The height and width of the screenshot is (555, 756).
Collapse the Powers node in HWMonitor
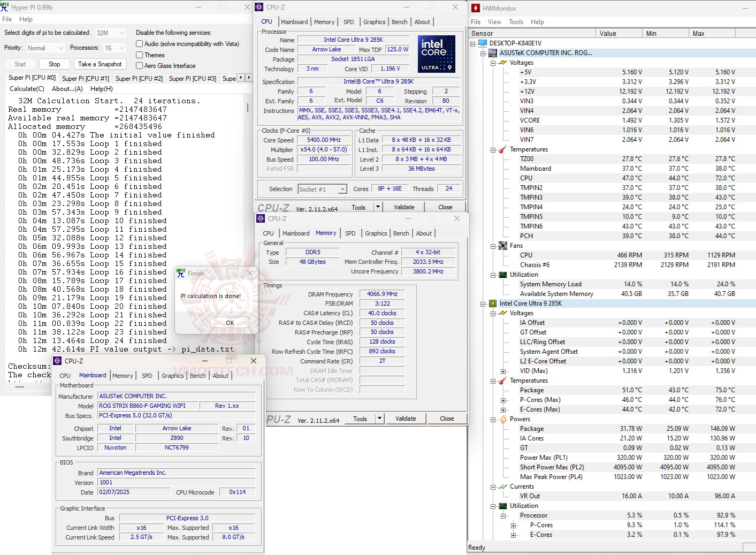coord(493,419)
